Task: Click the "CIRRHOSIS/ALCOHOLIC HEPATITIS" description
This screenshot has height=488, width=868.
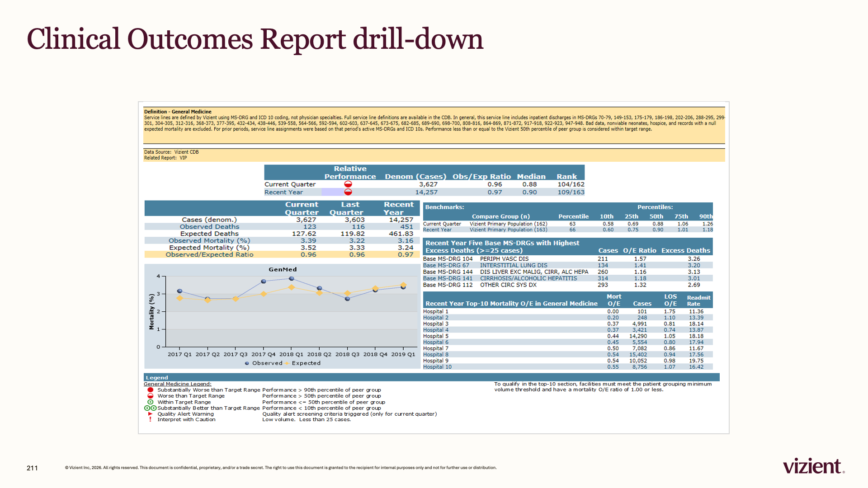Action: tap(528, 278)
